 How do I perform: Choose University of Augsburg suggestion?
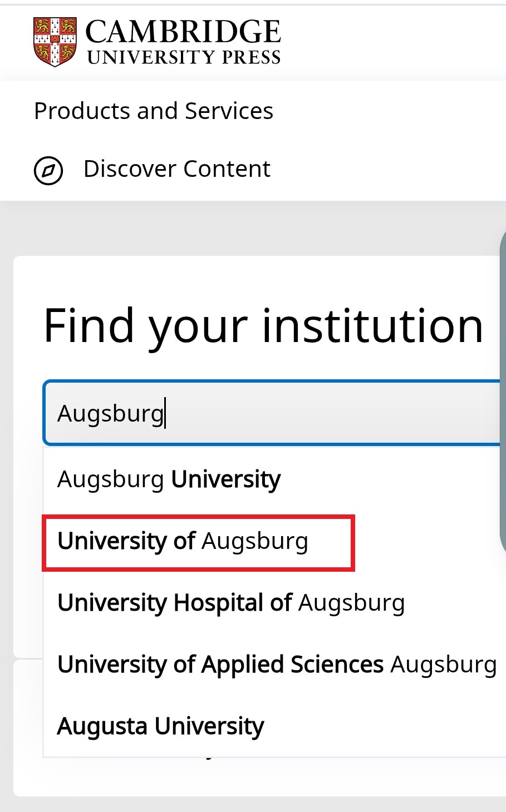183,541
